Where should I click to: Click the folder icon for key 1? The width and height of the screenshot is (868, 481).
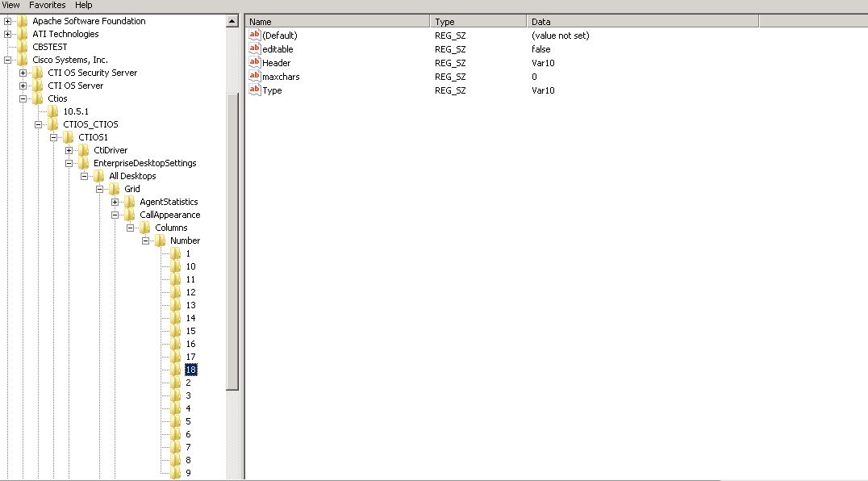coord(176,253)
